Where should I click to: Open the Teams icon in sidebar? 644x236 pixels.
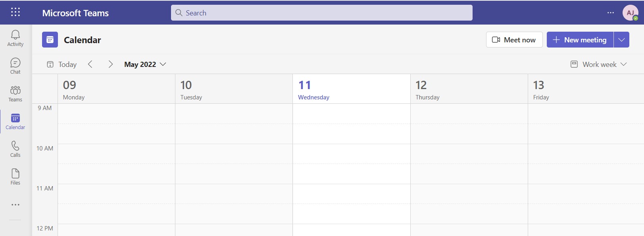click(15, 94)
